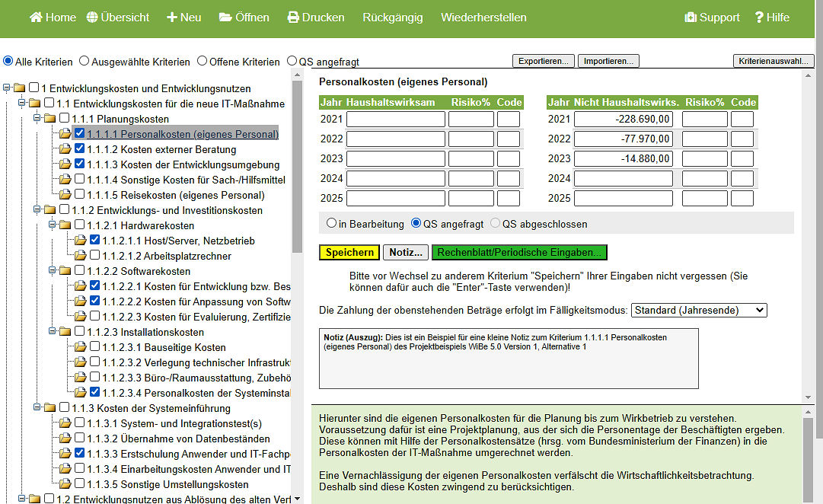Click folder icon of 1.1.1.2 Kosten externer Beratung
823x504 pixels.
[66, 149]
